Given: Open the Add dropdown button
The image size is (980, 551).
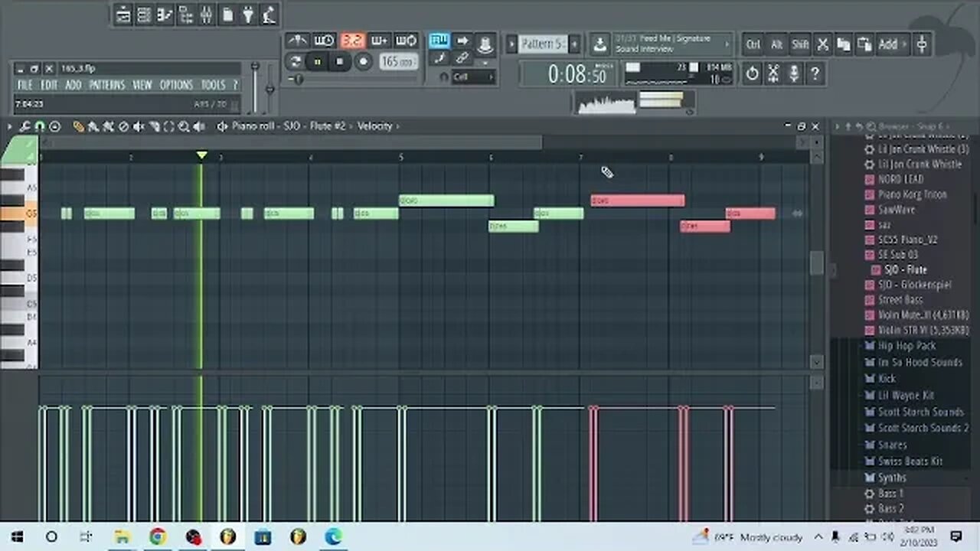Looking at the screenshot, I should tap(893, 44).
